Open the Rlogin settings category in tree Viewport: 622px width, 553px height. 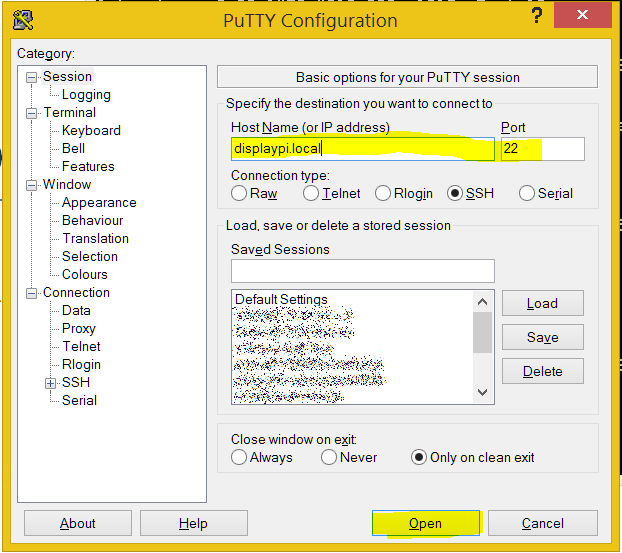click(81, 365)
